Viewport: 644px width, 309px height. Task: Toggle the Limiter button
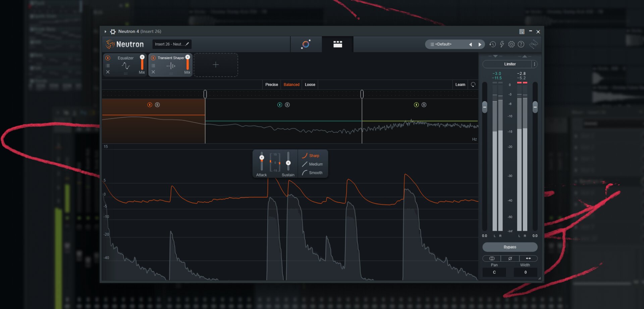507,64
